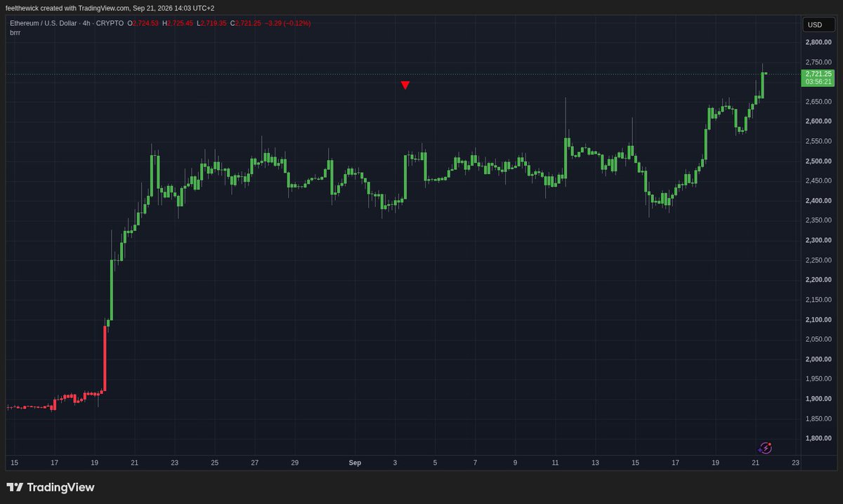Viewport: 843px width, 504px height.
Task: Click the 1,800.00 price axis label
Action: tap(819, 439)
